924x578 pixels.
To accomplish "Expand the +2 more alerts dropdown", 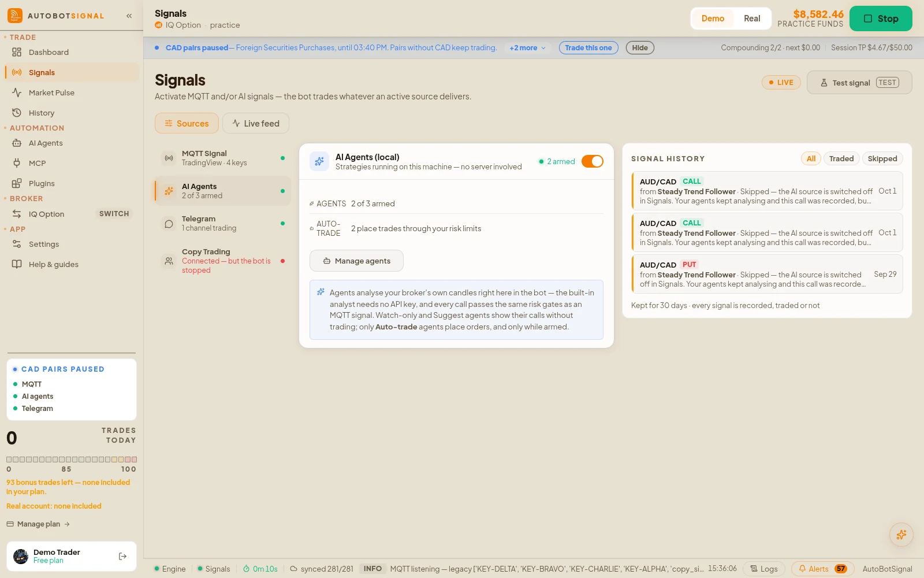I will (527, 48).
